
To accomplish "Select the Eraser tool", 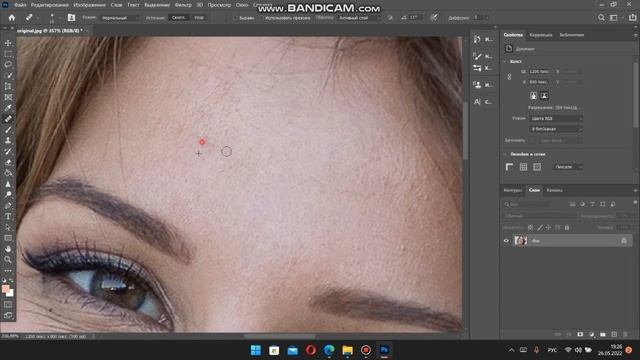I will click(x=8, y=162).
